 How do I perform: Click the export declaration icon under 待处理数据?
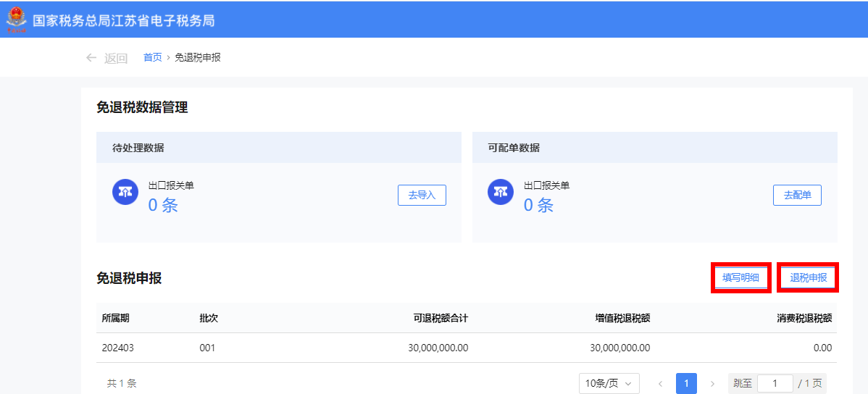125,192
